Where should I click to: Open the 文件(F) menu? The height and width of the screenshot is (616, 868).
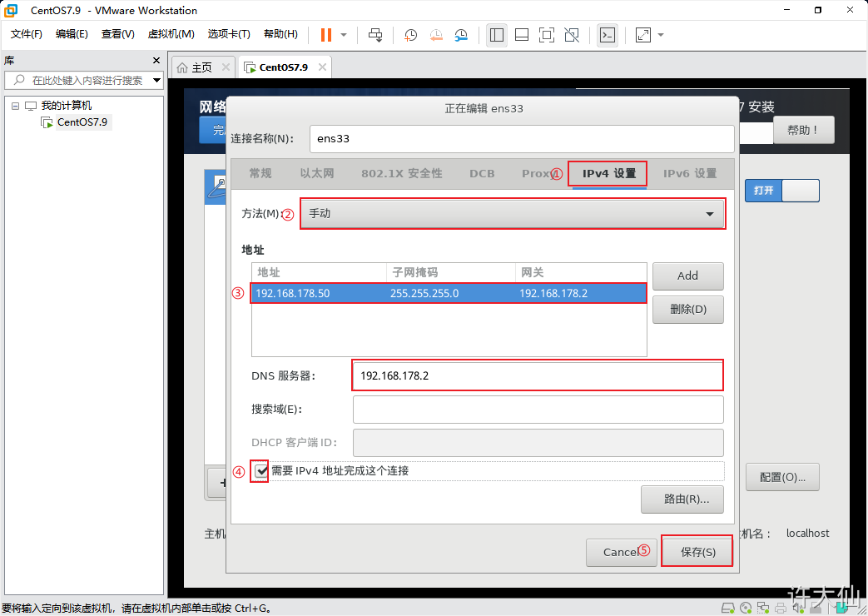point(26,34)
